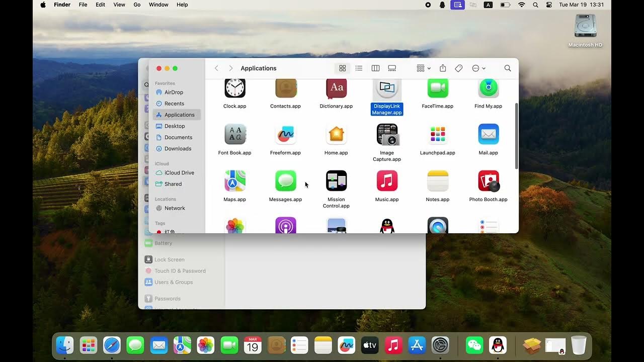Select Users & Groups in Settings window
Viewport: 644px width, 362px height.
tap(173, 283)
